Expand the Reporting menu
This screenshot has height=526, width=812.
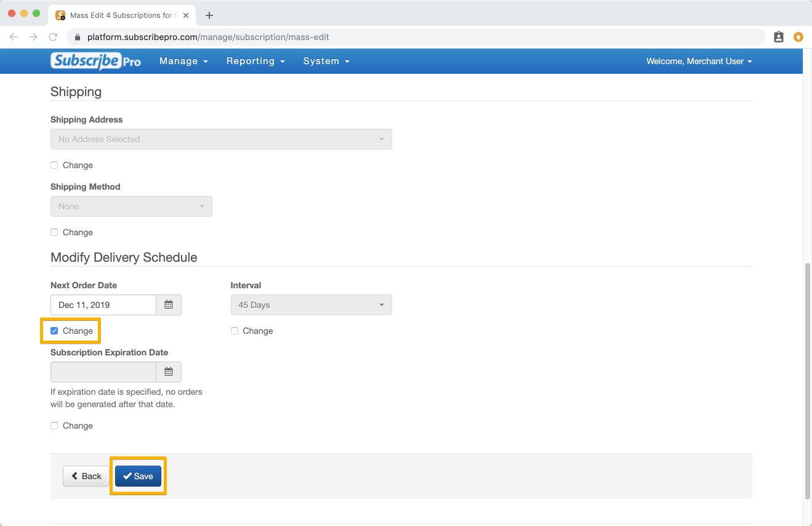(x=255, y=61)
